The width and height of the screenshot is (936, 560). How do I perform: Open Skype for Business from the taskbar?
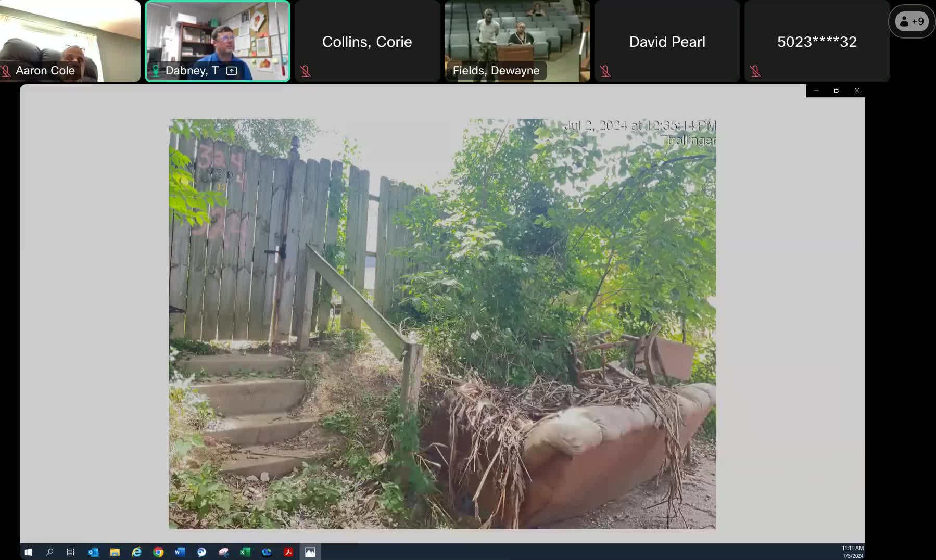coord(202,552)
